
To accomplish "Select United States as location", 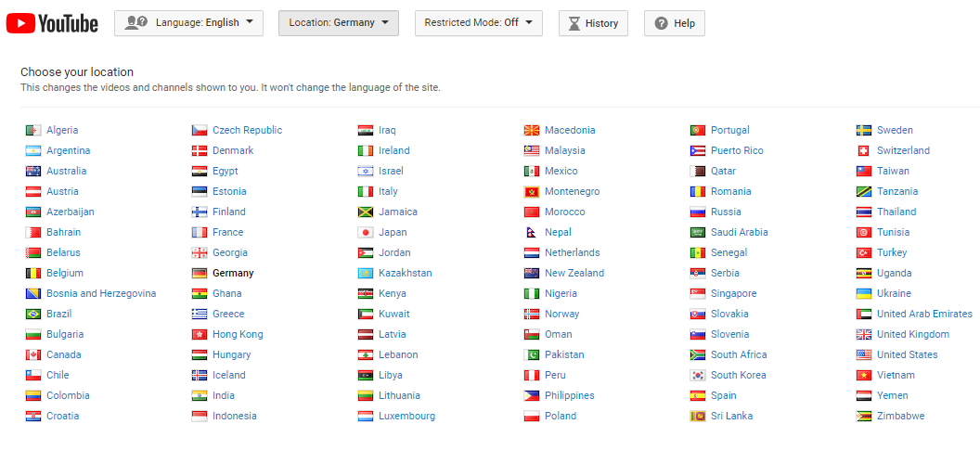I will pos(907,354).
